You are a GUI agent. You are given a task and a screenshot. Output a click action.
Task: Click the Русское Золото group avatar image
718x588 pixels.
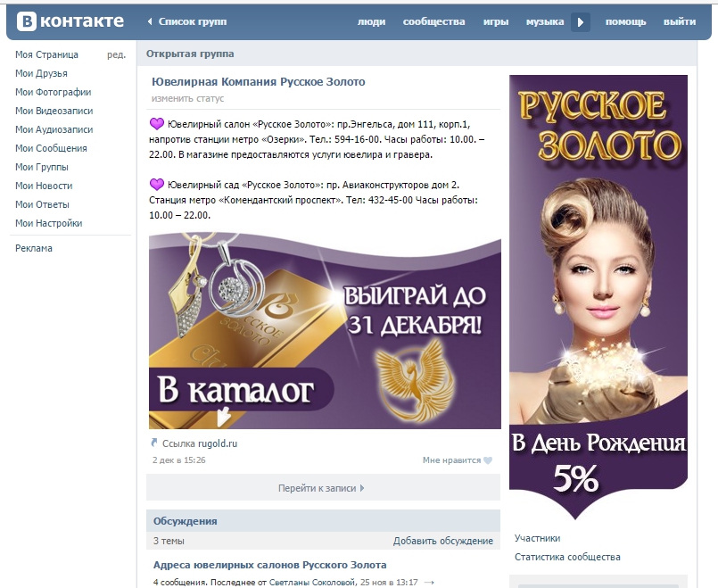(x=598, y=297)
